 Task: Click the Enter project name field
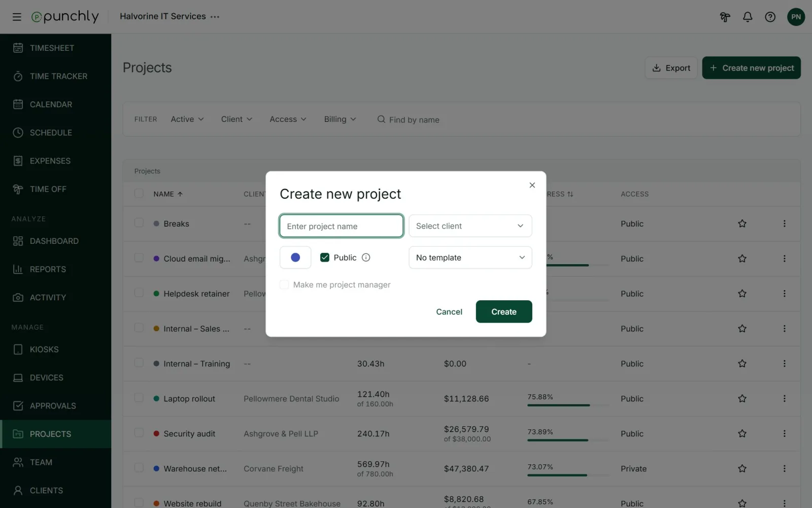pos(341,226)
